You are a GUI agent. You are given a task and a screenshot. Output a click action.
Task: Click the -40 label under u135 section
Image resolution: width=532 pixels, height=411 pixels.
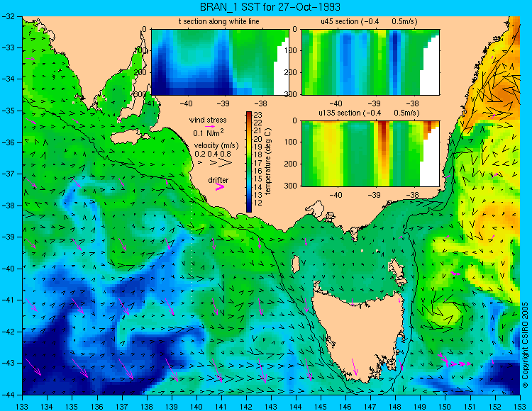[x=336, y=194]
